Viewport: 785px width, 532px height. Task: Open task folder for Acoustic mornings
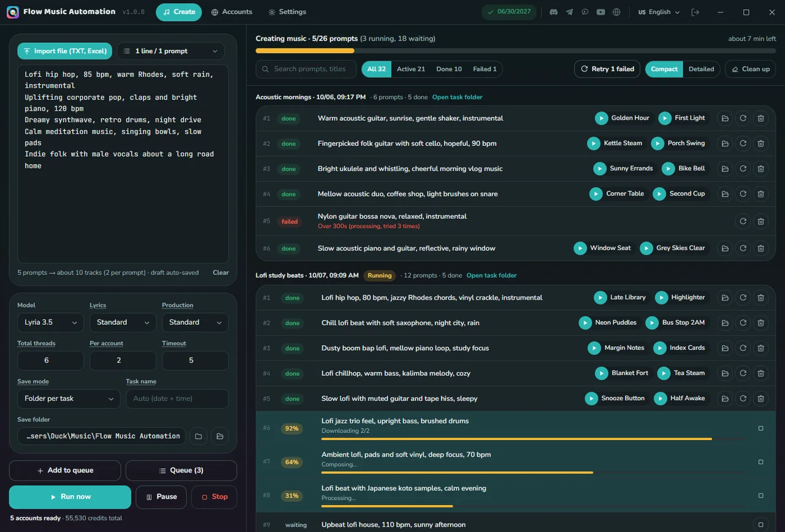[x=457, y=97]
